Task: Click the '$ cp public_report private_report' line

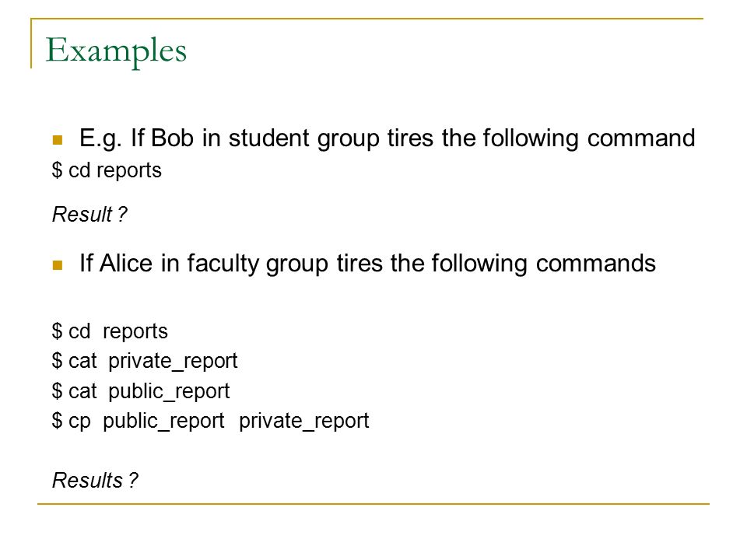Action: [210, 421]
